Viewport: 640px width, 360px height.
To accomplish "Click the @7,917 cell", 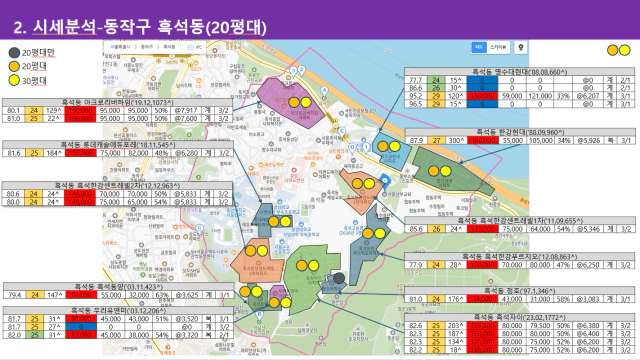I will click(186, 111).
